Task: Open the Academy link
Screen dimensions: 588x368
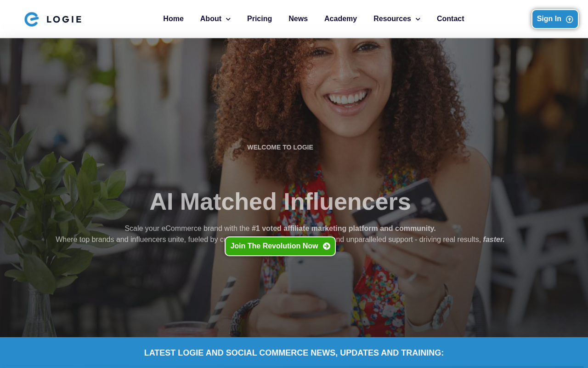Action: pos(340,19)
